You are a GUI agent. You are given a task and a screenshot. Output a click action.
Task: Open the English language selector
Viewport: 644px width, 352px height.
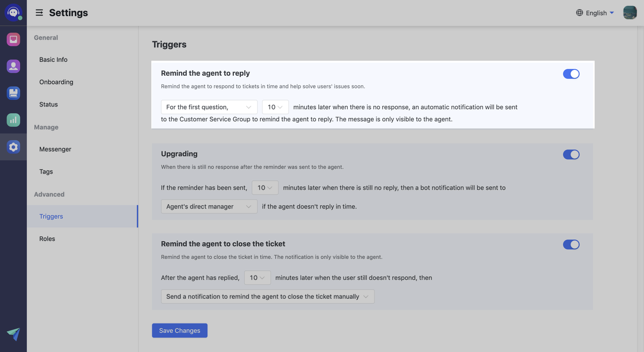tap(594, 12)
